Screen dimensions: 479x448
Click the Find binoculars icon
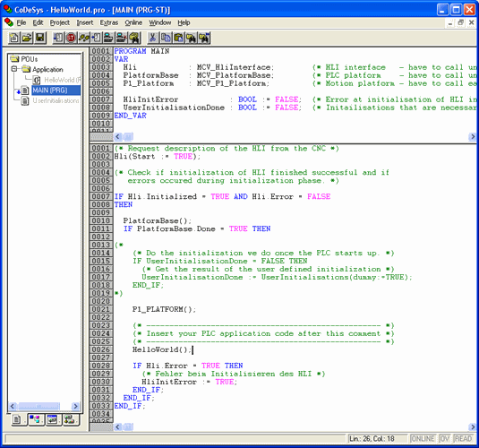coord(192,38)
